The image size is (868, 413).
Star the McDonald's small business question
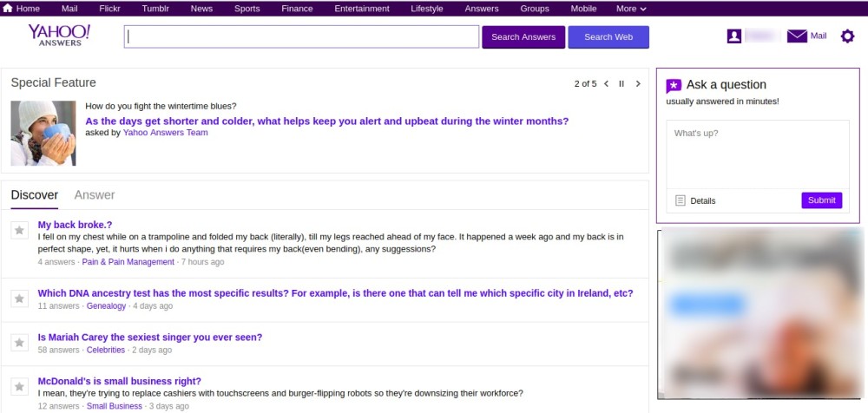pyautogui.click(x=19, y=386)
